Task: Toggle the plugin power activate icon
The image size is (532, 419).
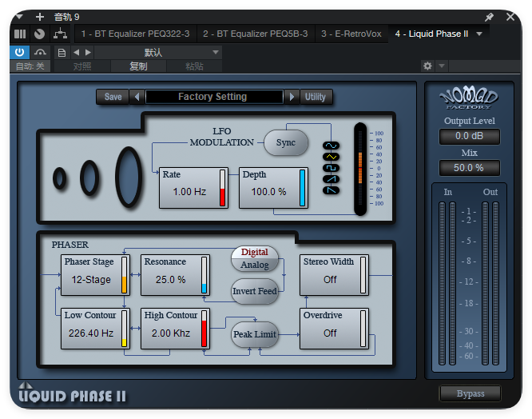Action: [20, 52]
